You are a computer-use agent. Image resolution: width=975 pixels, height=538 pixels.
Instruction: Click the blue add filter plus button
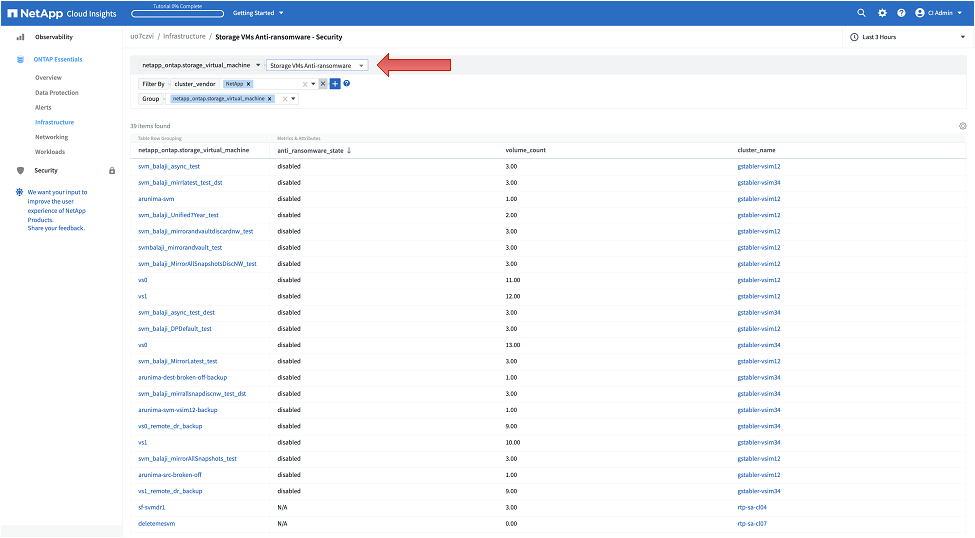tap(335, 84)
